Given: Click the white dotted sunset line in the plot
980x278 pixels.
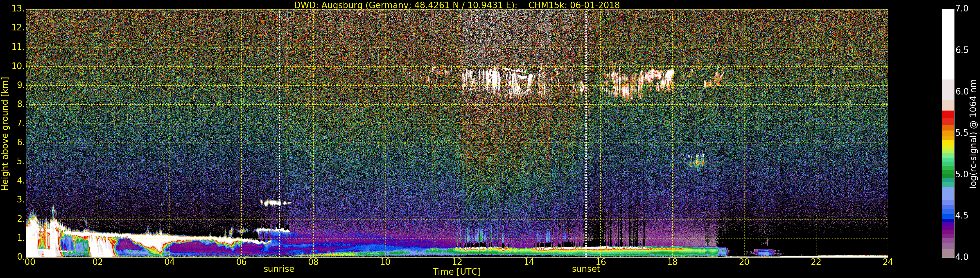Looking at the screenshot, I should 586,133.
